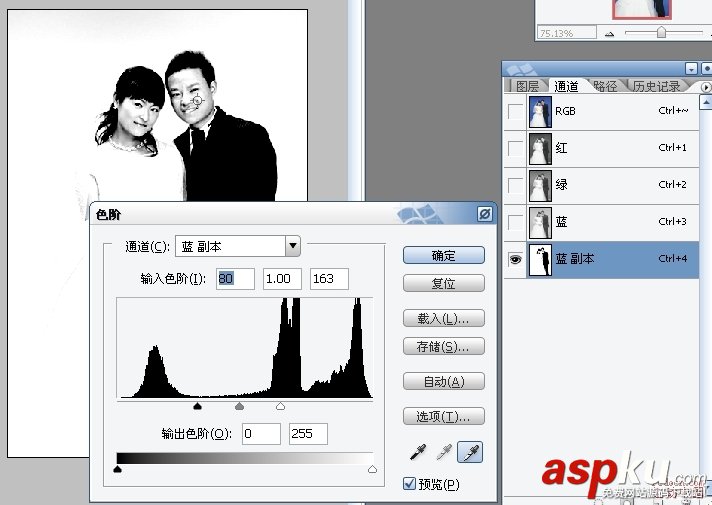Open the Channels panel flyout menu arrow

pos(706,87)
